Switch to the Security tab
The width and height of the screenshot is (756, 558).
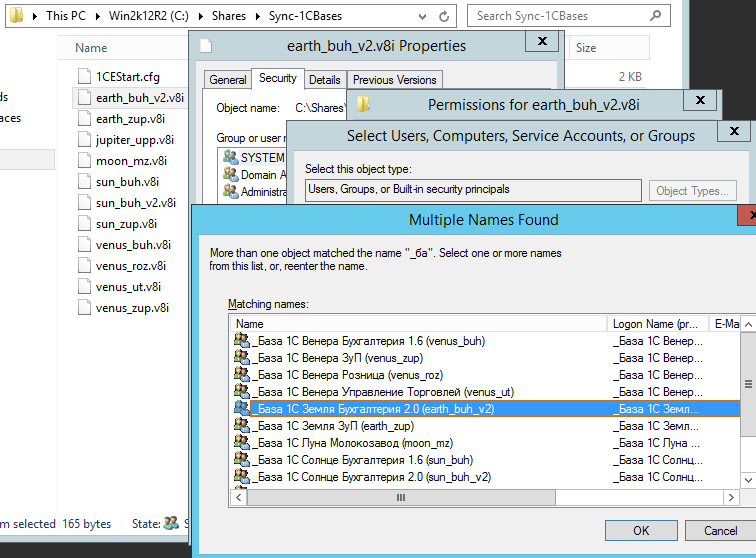pyautogui.click(x=278, y=78)
